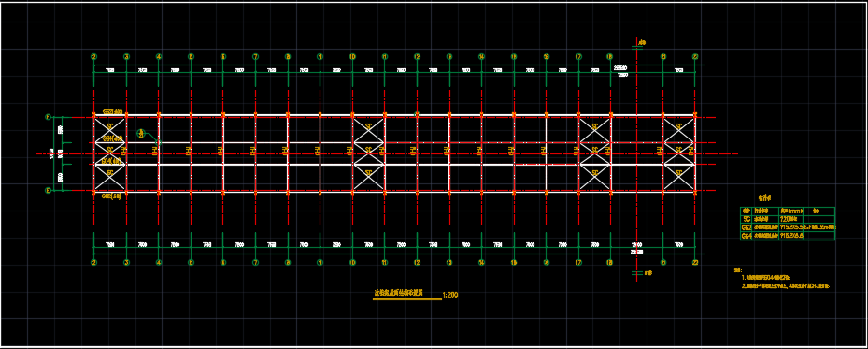Select axis bubble 7 in top row

click(x=255, y=56)
